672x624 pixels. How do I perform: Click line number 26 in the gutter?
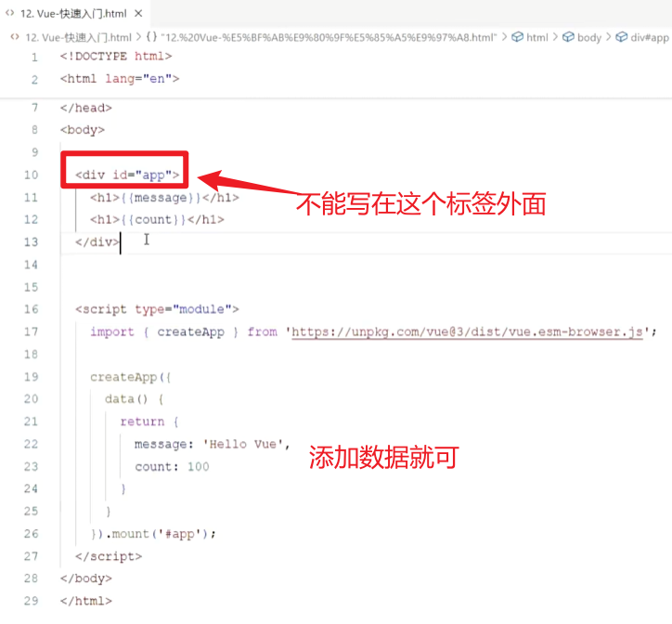tap(31, 534)
